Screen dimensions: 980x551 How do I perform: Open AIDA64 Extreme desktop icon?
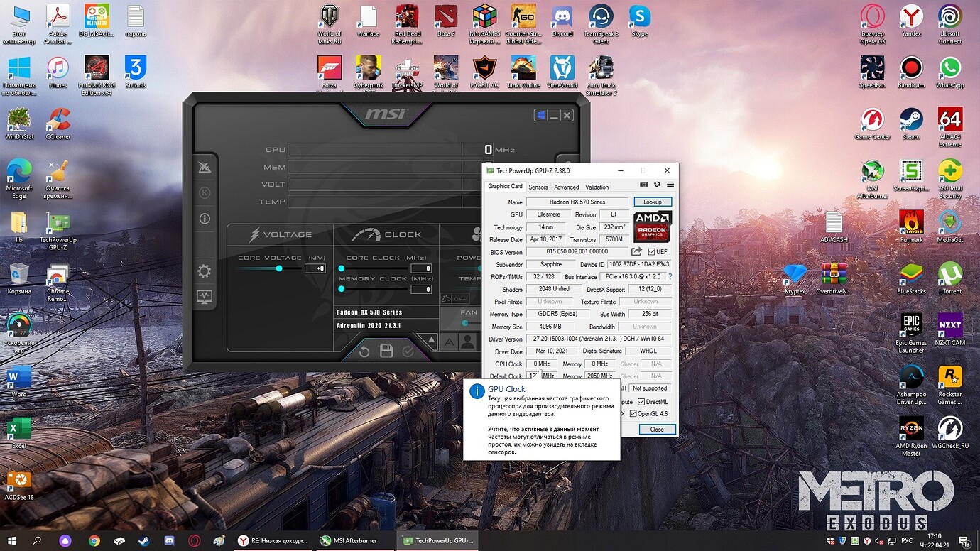pos(950,127)
